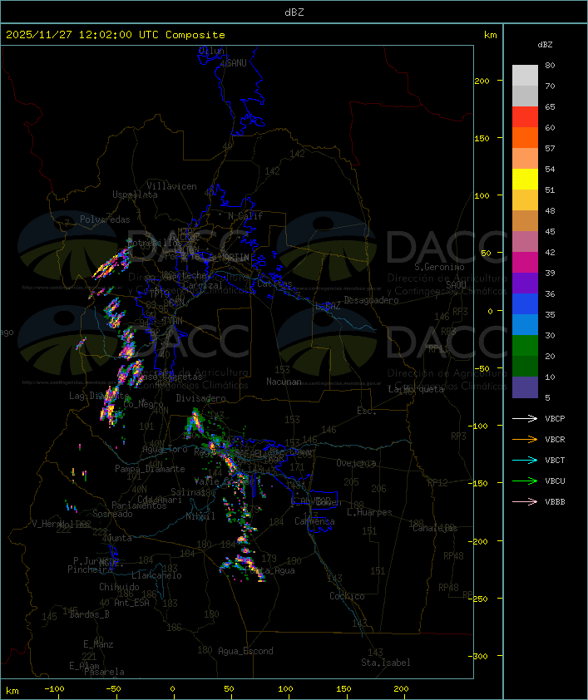588x700 pixels.
Task: Click the Sta.Isabel map label
Action: [386, 663]
